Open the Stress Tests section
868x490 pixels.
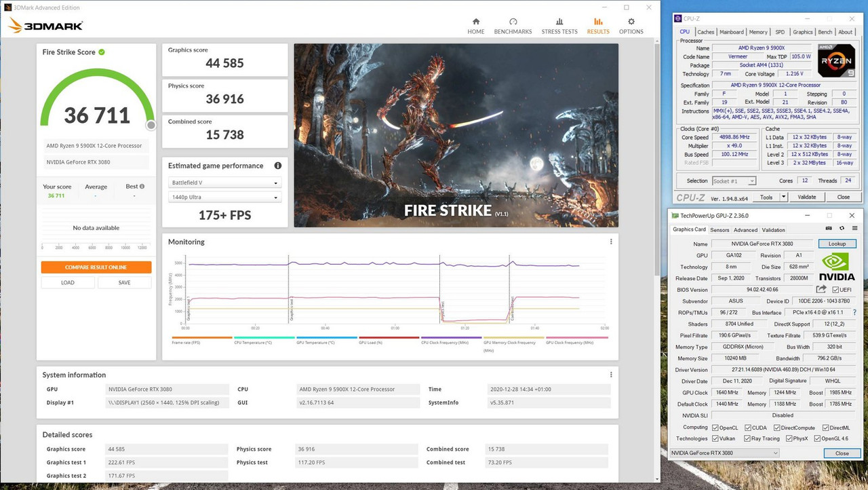(559, 26)
